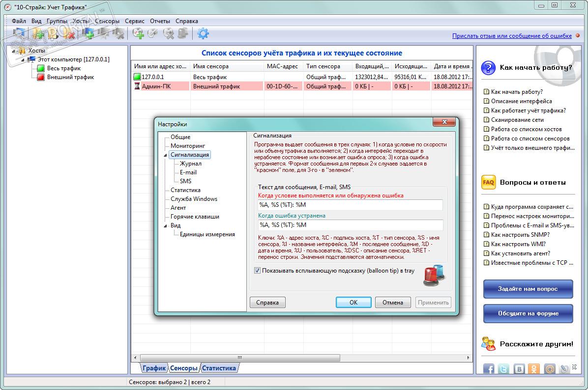This screenshot has height=390, width=588.
Task: Click the 'Когда условие выполняется' message text field
Action: click(350, 204)
